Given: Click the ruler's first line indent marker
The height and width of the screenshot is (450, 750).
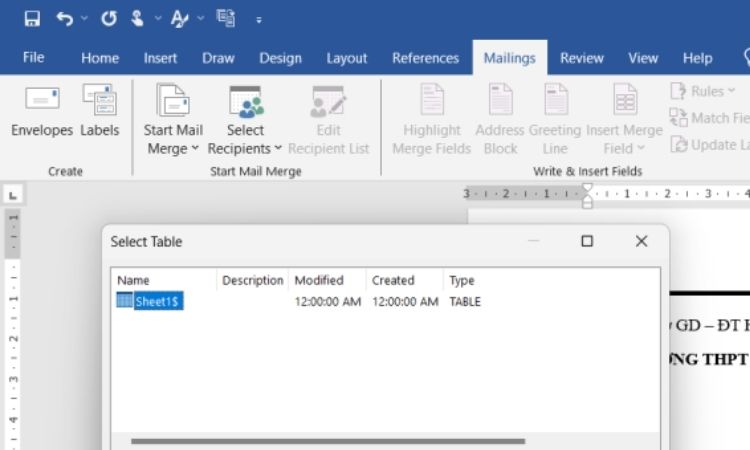Looking at the screenshot, I should [587, 188].
